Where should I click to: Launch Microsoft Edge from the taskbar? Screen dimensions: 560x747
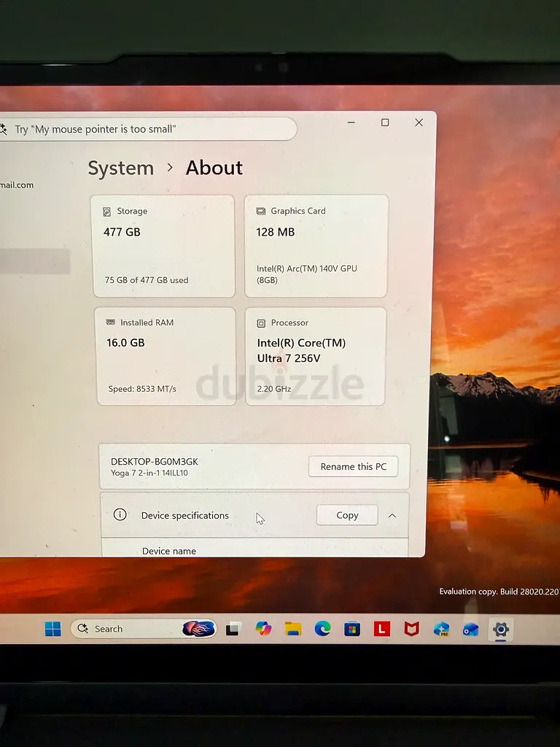click(322, 629)
